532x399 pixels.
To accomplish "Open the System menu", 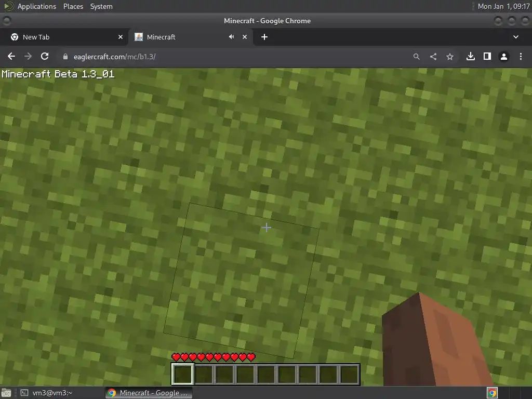I will (x=101, y=6).
